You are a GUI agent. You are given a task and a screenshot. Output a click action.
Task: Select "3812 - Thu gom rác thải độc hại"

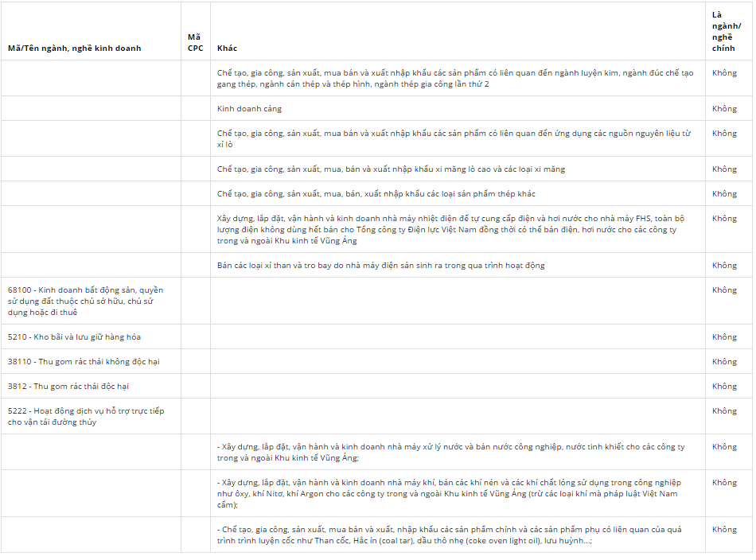[68, 387]
